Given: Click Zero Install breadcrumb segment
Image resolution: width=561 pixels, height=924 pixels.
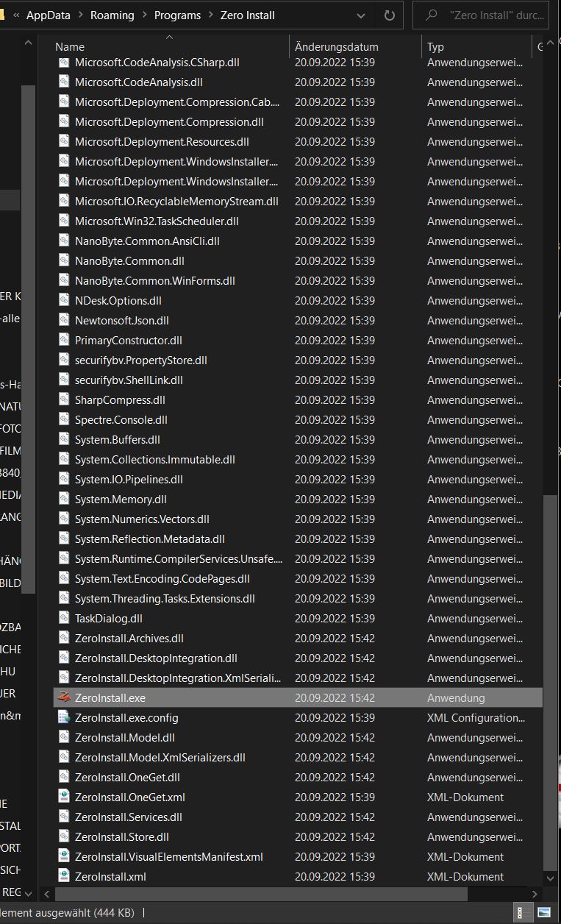Looking at the screenshot, I should click(248, 15).
